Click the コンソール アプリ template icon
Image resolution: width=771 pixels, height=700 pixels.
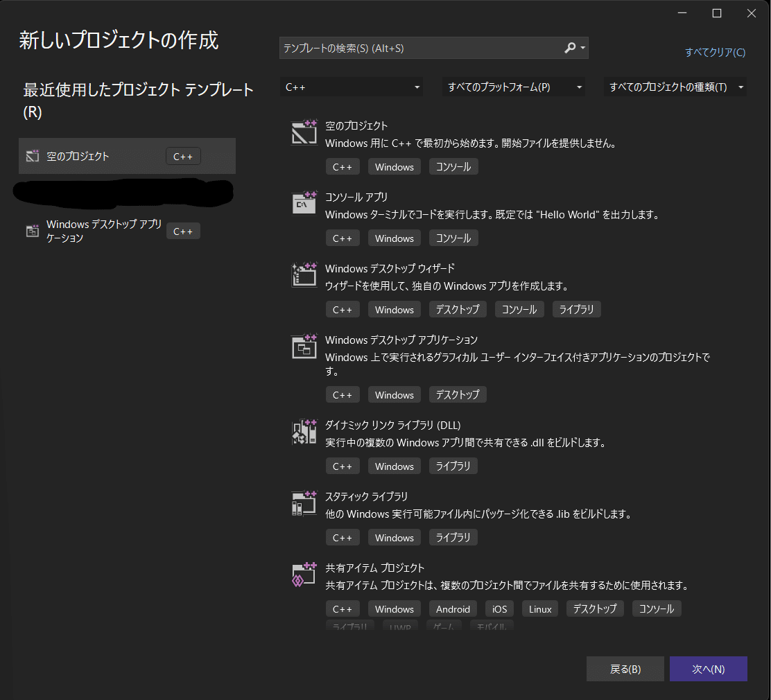[304, 203]
